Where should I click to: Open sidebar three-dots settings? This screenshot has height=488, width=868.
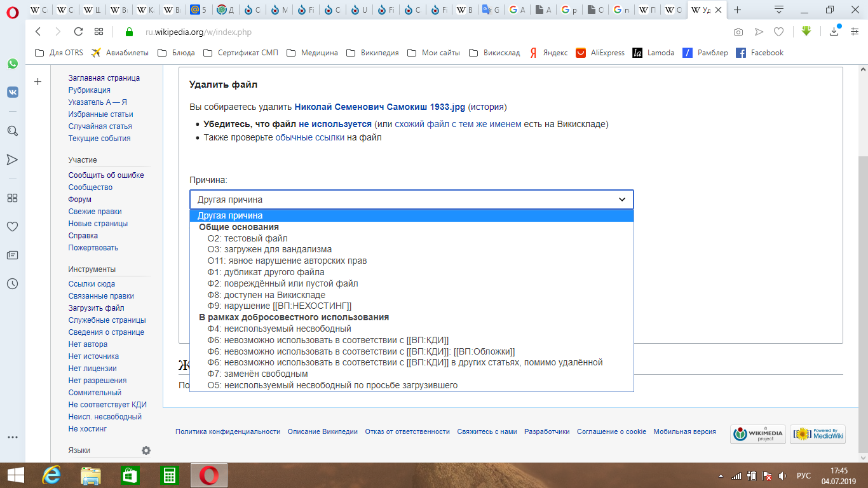(12, 437)
